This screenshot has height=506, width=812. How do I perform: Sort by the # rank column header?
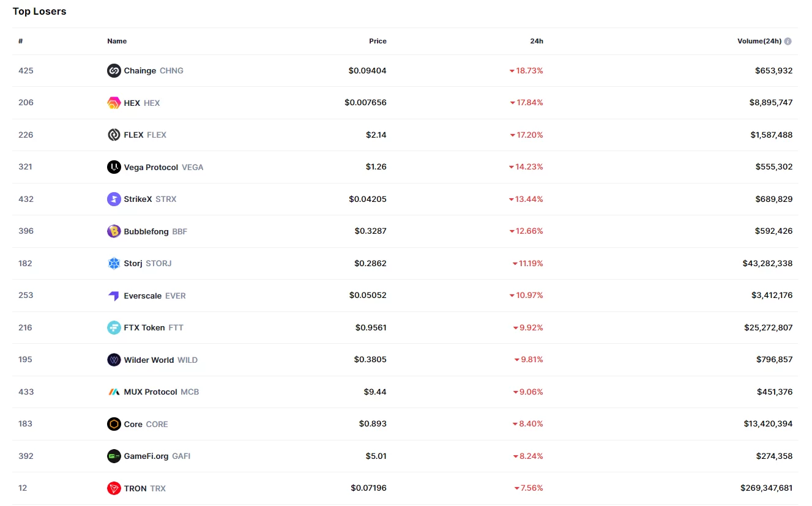(x=21, y=41)
